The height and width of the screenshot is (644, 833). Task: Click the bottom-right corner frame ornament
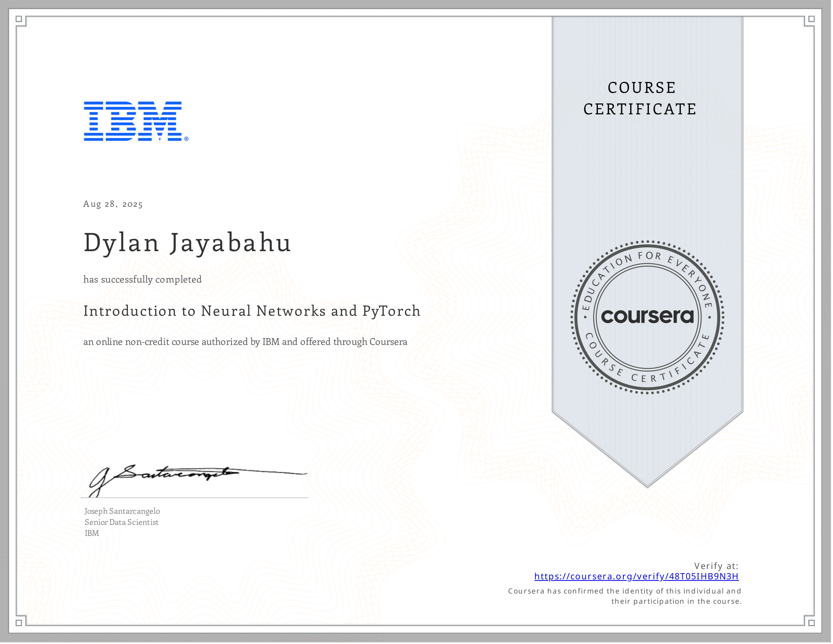[812, 624]
